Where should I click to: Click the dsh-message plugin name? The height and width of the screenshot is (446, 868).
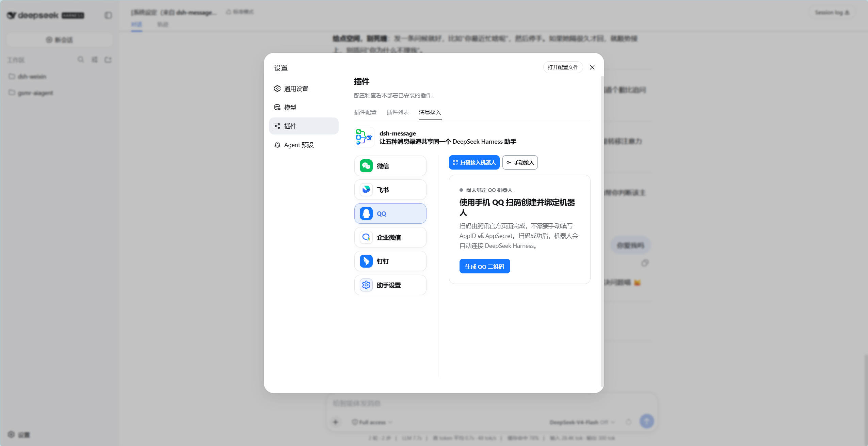(398, 133)
